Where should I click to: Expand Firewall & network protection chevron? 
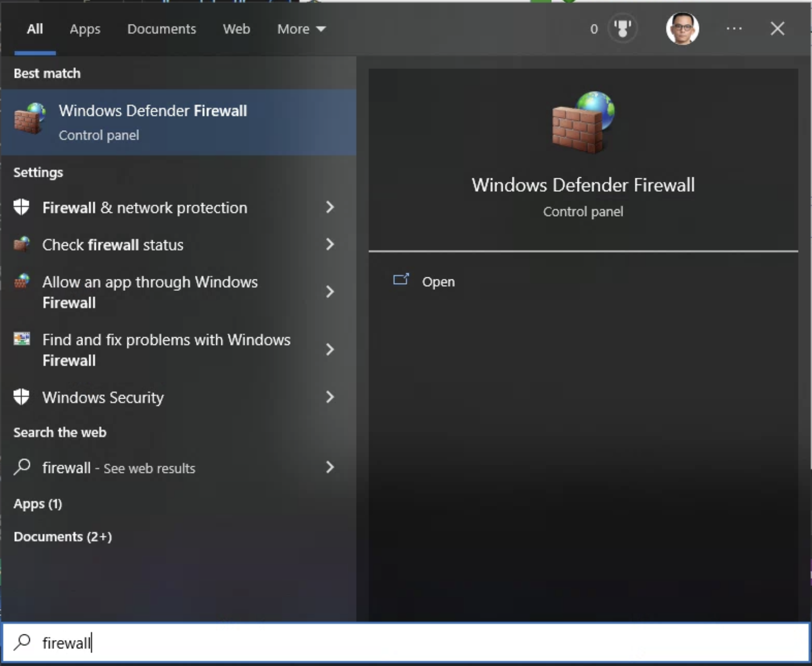tap(330, 207)
